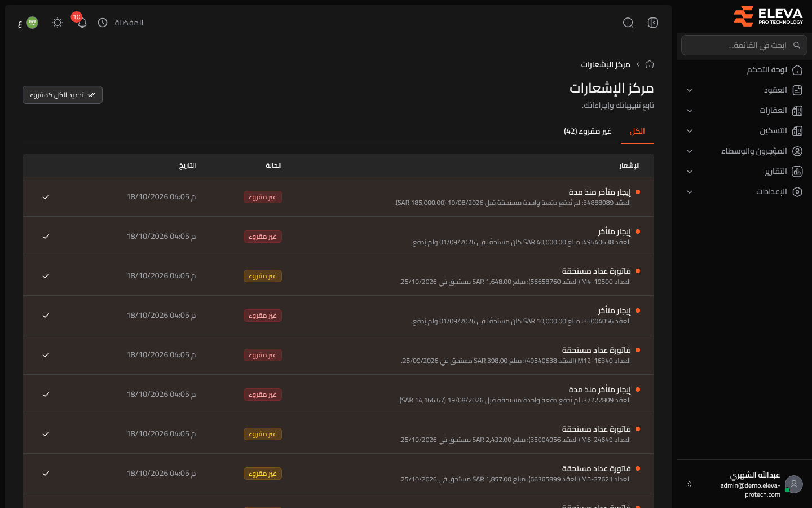Click the user avatar of عبدالله الشهري
This screenshot has height=508, width=812.
(794, 484)
